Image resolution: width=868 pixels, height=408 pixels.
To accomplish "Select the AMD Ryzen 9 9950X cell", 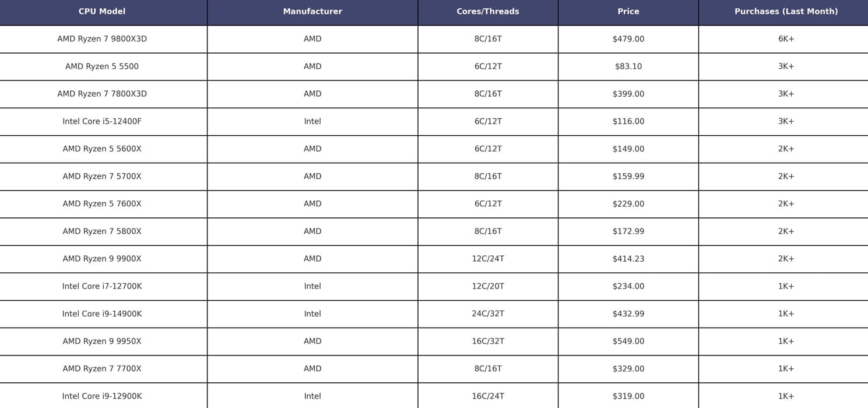I will (x=102, y=342).
